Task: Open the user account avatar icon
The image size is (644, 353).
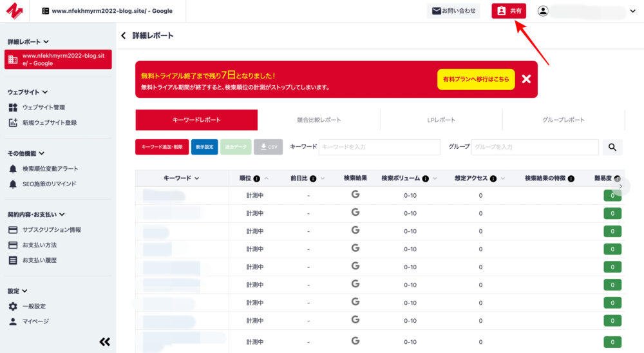Action: (x=542, y=11)
